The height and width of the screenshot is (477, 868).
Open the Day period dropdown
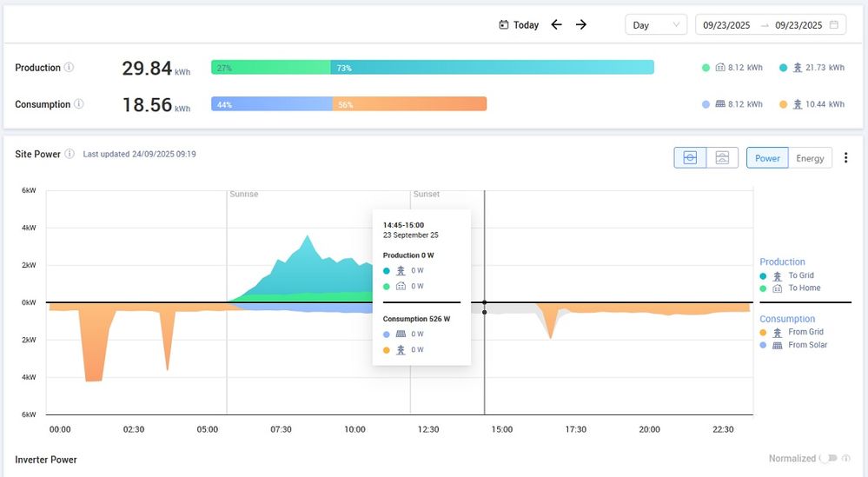point(656,25)
